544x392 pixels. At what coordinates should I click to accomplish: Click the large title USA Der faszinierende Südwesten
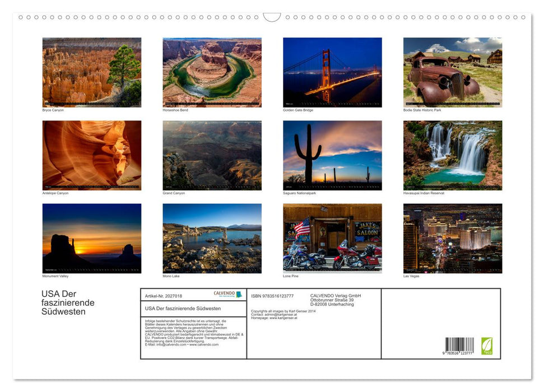click(68, 302)
